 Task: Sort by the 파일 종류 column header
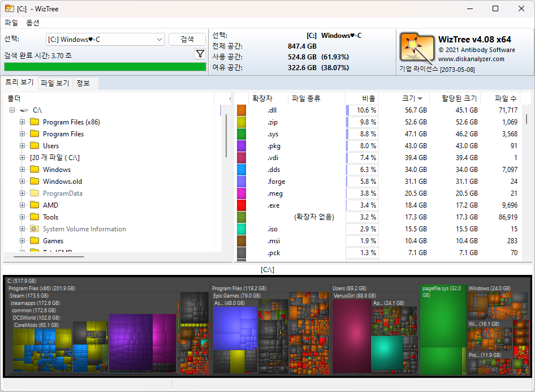317,98
